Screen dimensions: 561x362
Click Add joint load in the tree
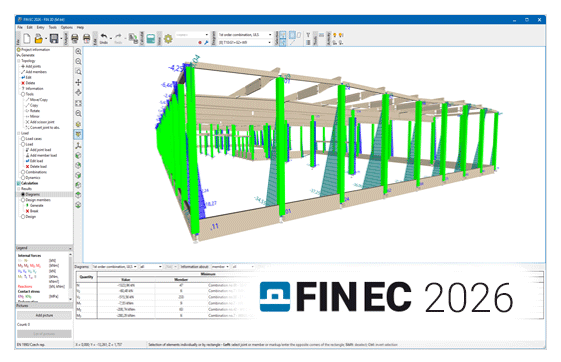pos(40,150)
